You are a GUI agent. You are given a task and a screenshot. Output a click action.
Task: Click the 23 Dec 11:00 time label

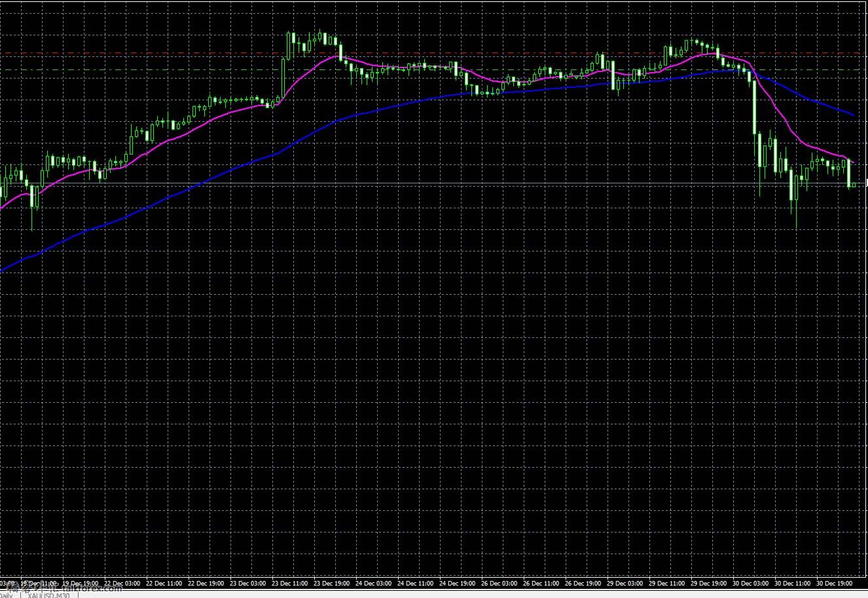pos(290,584)
